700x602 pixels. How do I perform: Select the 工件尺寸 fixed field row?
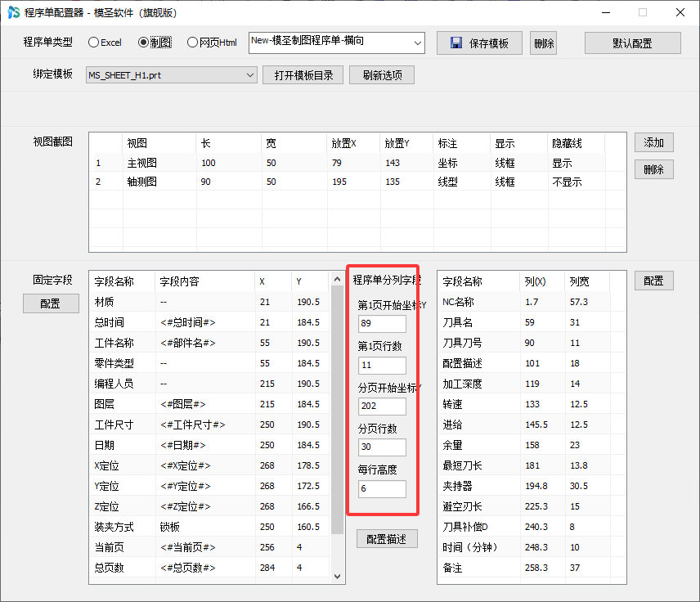[210, 425]
